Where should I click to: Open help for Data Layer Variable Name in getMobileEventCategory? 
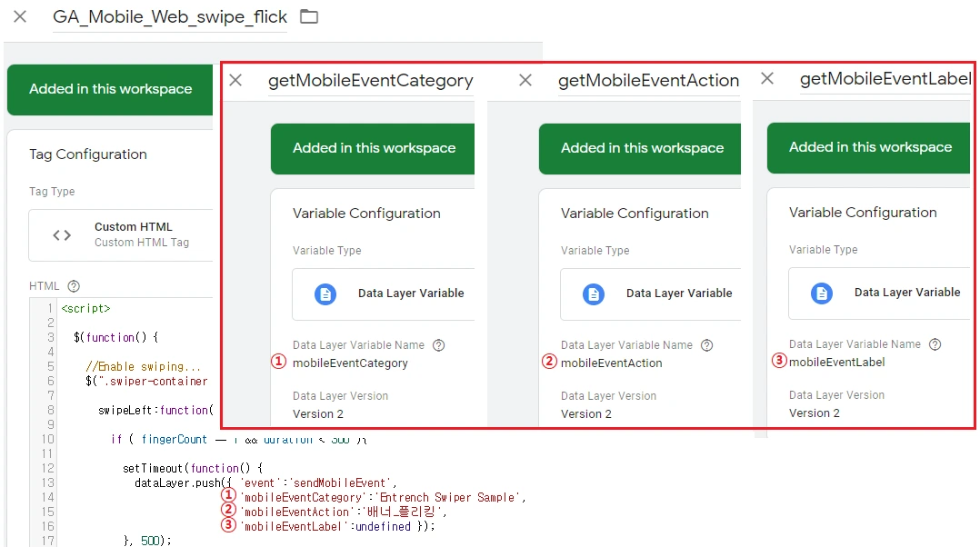pyautogui.click(x=439, y=345)
